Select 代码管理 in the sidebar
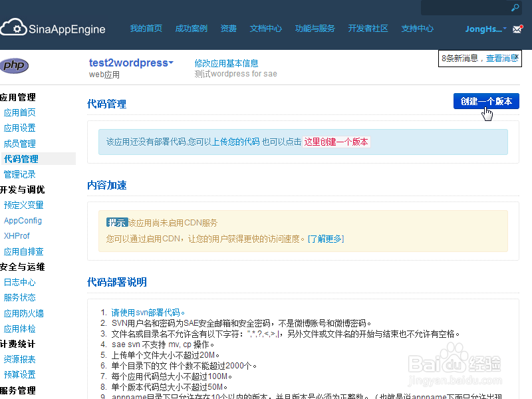Viewport: 532px width, 399px height. tap(21, 159)
